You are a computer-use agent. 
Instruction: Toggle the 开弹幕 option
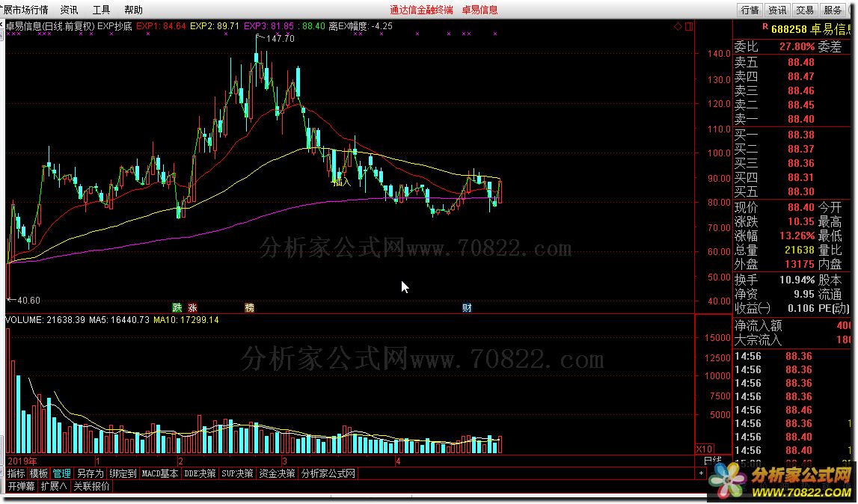22,486
